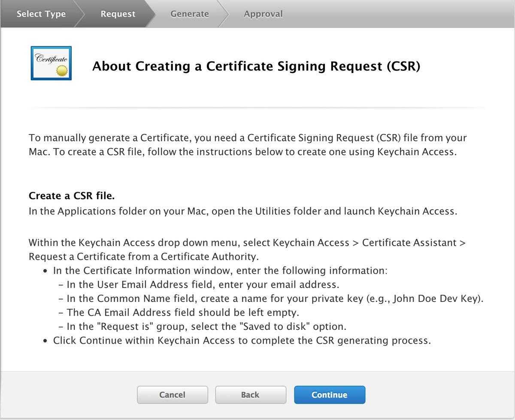Image resolution: width=515 pixels, height=420 pixels.
Task: Click the Request breadcrumb step
Action: [x=118, y=14]
